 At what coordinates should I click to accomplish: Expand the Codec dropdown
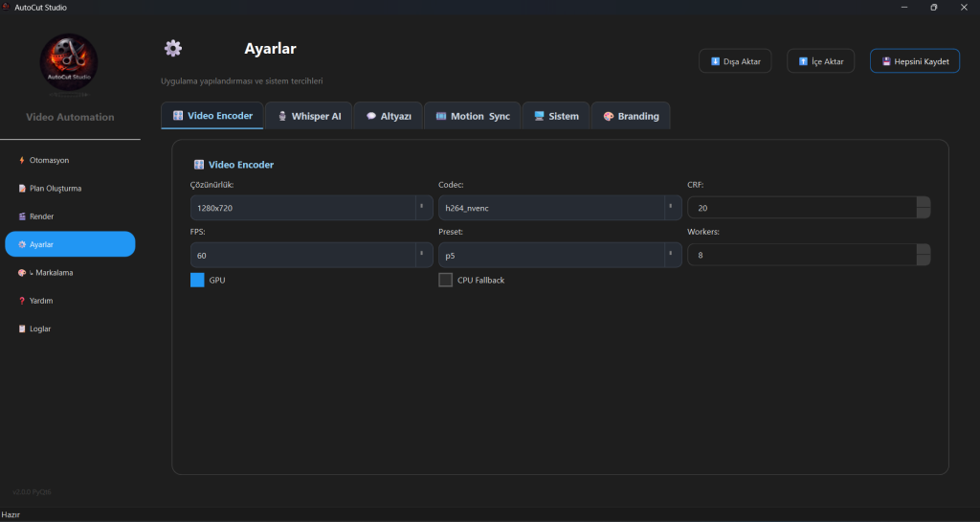pyautogui.click(x=560, y=208)
